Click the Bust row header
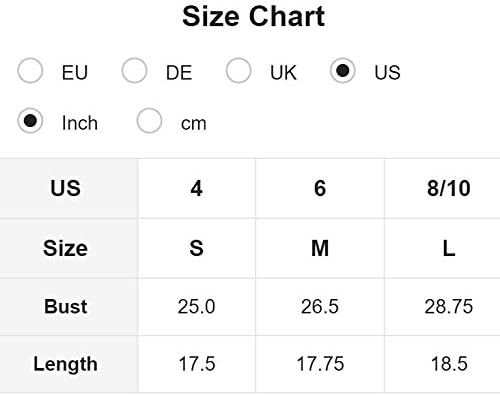This screenshot has width=500, height=396. click(69, 307)
